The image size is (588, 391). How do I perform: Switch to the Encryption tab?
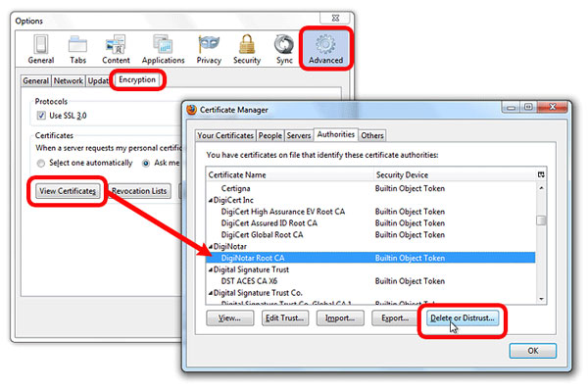[137, 79]
